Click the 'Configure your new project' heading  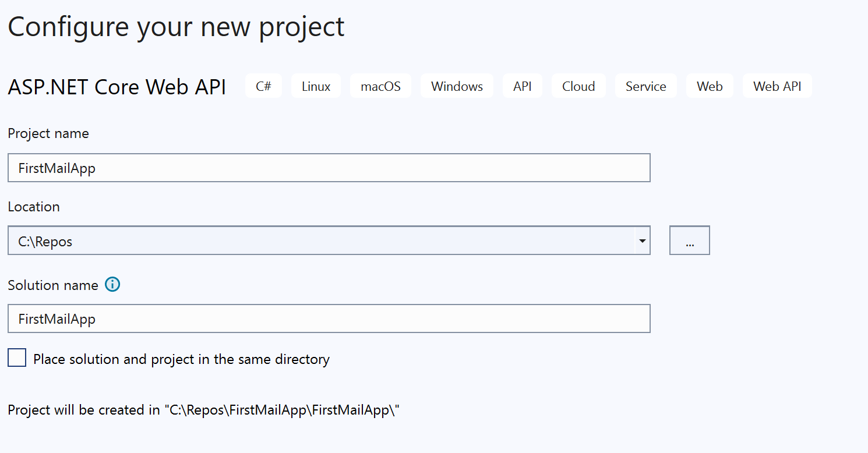(176, 27)
